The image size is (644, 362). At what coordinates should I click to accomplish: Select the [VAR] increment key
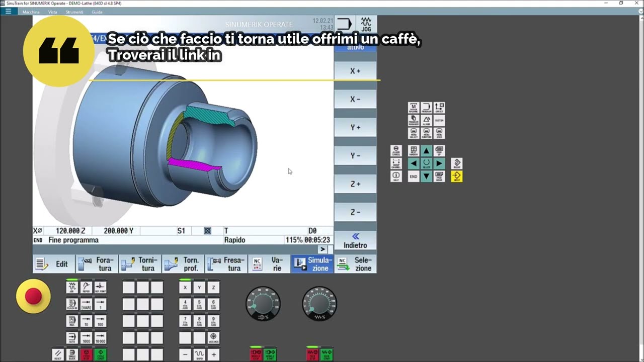point(86,304)
